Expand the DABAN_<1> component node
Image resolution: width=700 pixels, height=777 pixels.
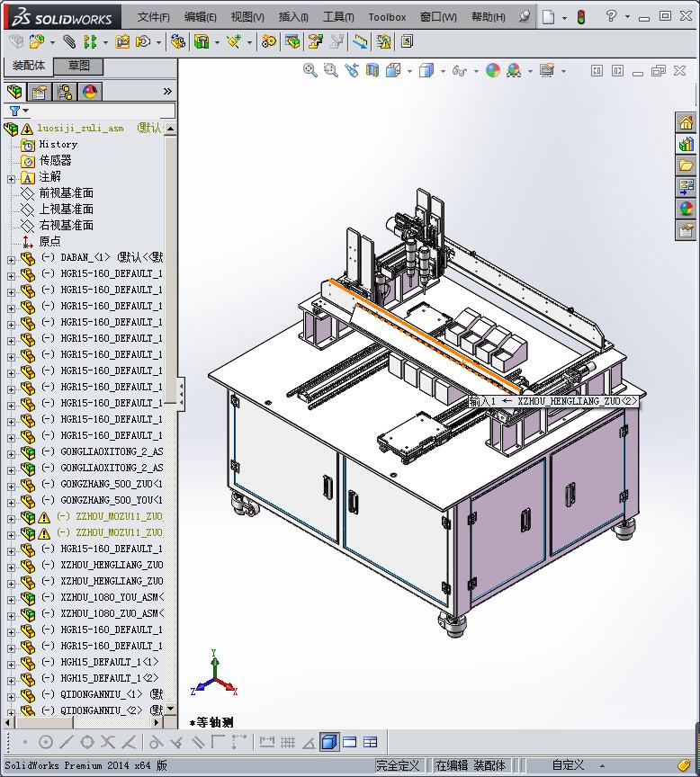click(11, 260)
